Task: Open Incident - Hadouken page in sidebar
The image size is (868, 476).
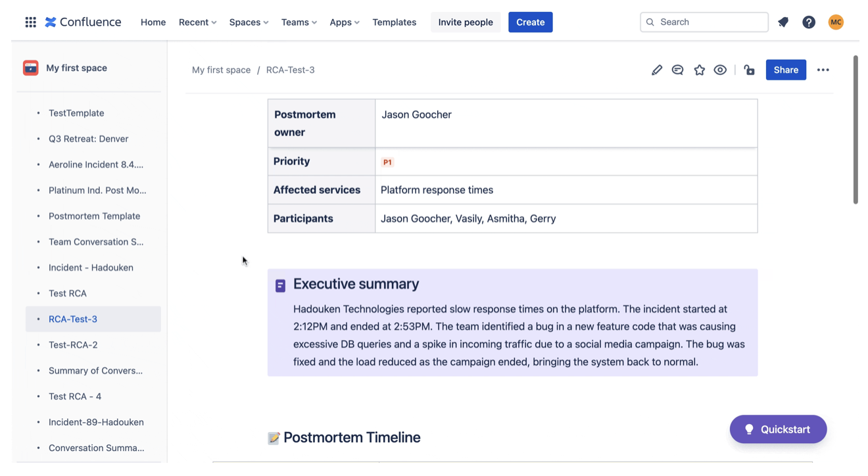Action: [91, 268]
